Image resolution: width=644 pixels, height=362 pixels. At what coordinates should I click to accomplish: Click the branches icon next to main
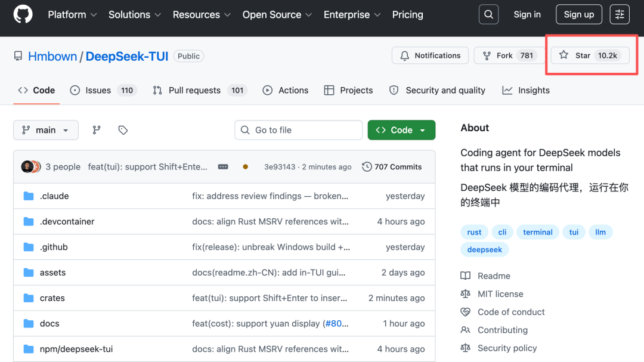coord(97,130)
